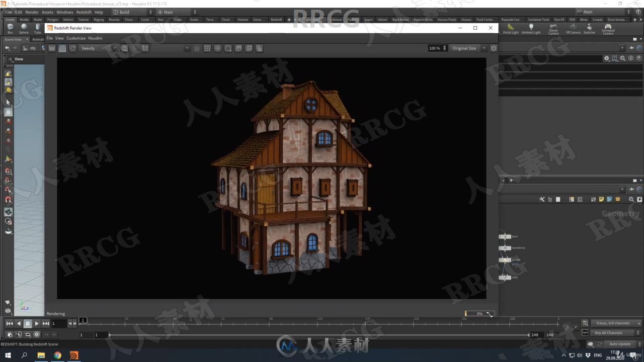644x362 pixels.
Task: Click the back arrow in the network path bar
Action: [7, 48]
